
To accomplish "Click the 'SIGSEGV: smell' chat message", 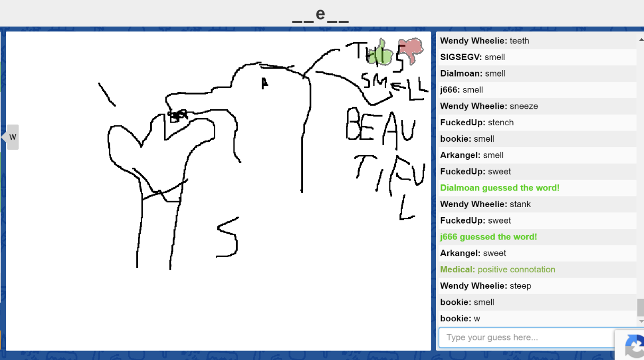I will (x=472, y=57).
